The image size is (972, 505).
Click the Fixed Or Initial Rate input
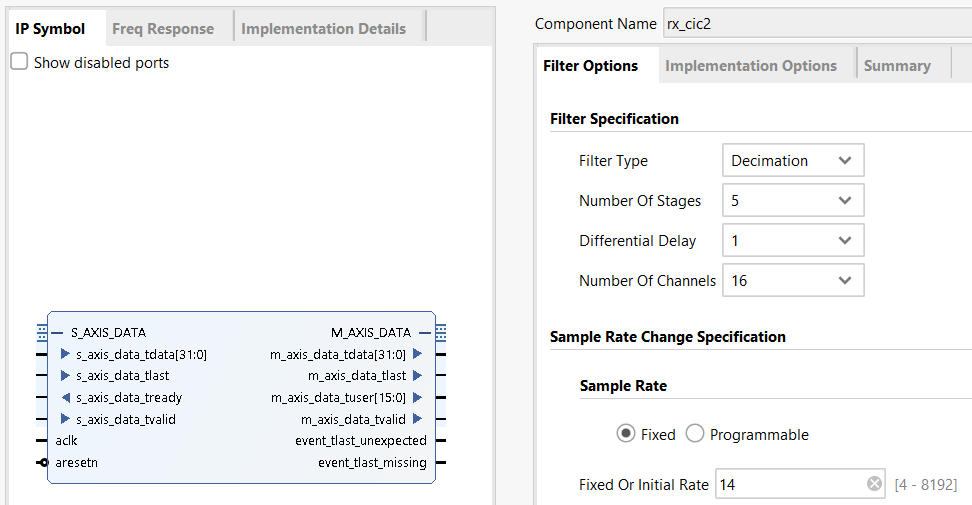coord(788,484)
